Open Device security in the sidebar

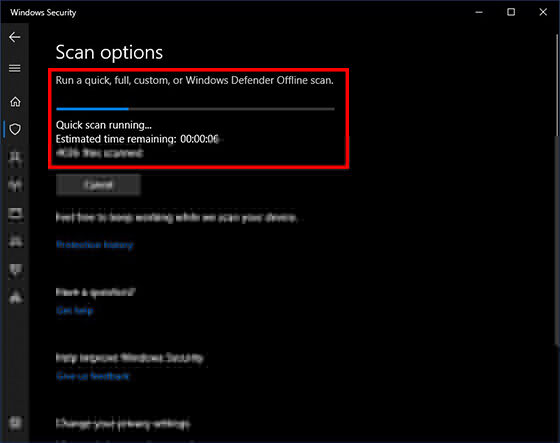(16, 241)
